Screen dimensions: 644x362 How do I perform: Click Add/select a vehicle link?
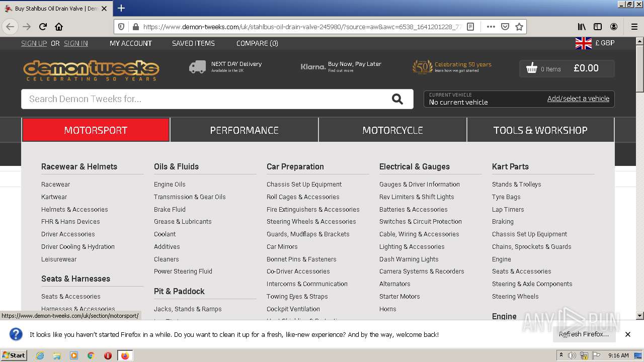(x=578, y=99)
